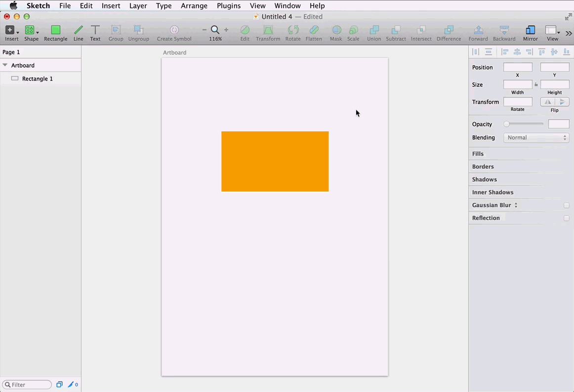
Task: Toggle the size proportions lock
Action: 536,85
